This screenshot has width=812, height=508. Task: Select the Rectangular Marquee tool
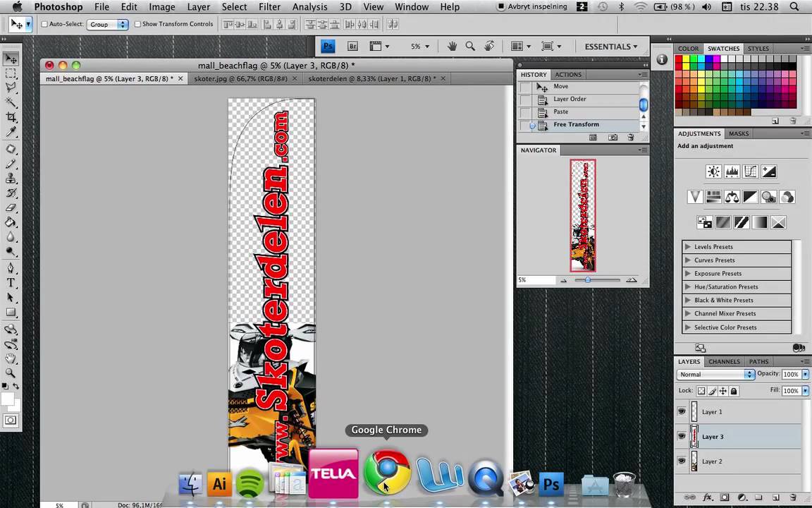point(11,73)
